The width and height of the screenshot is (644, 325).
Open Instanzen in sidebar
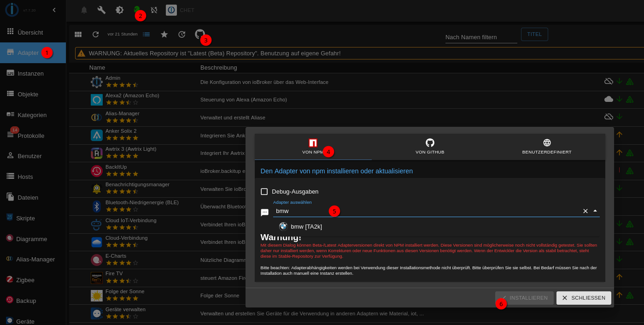[33, 73]
